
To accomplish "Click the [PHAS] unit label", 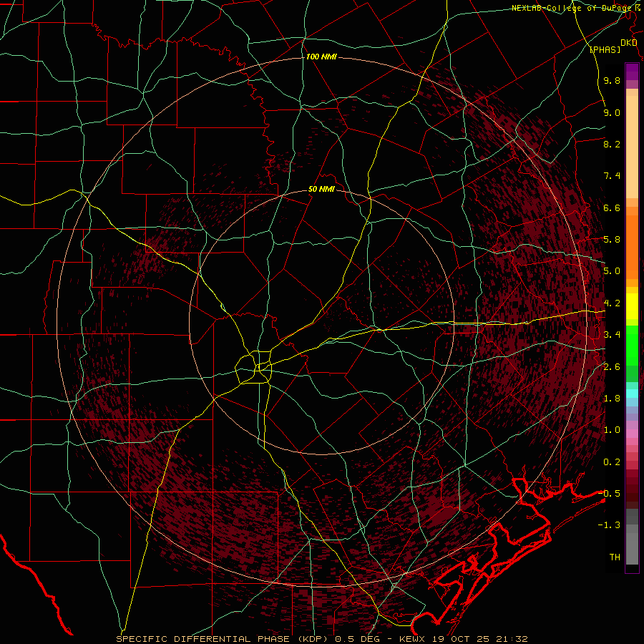I will [605, 49].
